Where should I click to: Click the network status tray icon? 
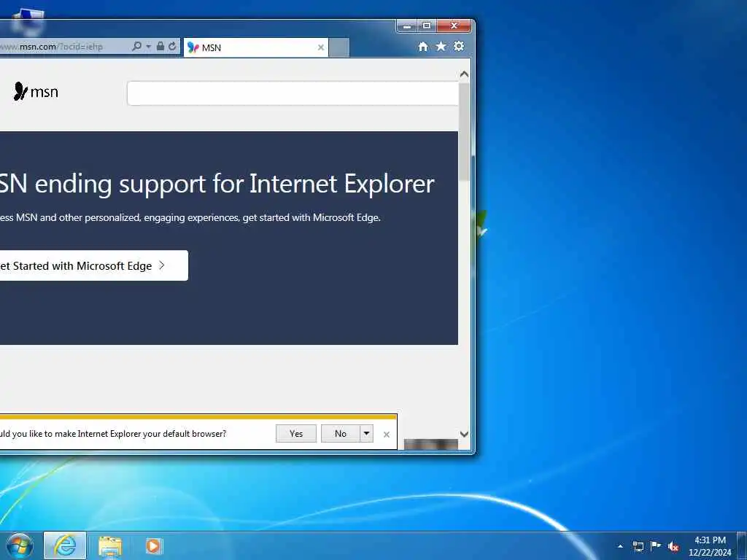(x=638, y=546)
